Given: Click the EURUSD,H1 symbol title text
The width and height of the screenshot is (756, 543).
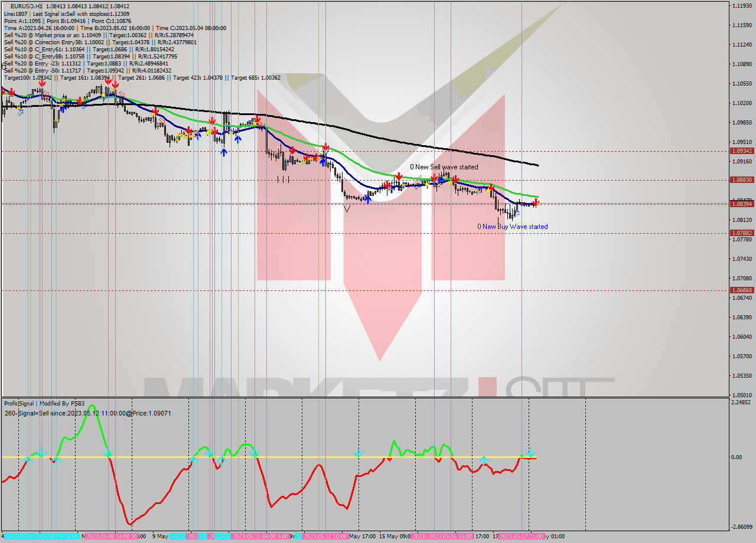Looking at the screenshot, I should coord(26,6).
